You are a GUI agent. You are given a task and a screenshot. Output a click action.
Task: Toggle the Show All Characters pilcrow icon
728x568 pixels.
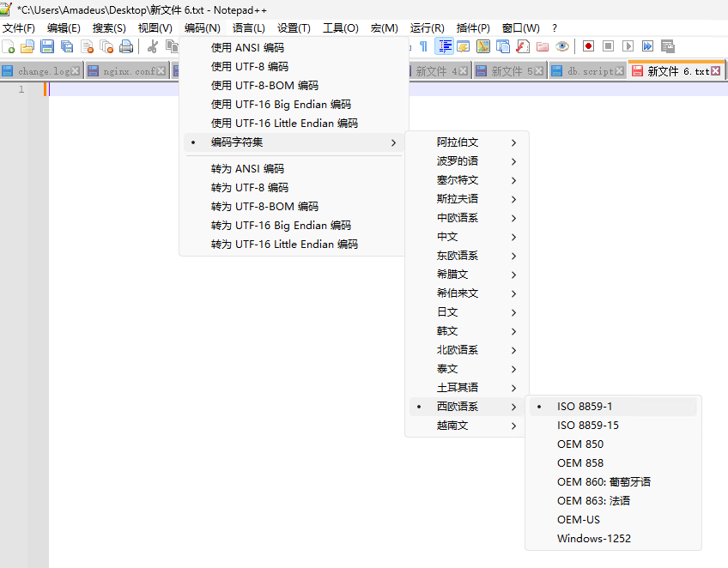[x=423, y=46]
